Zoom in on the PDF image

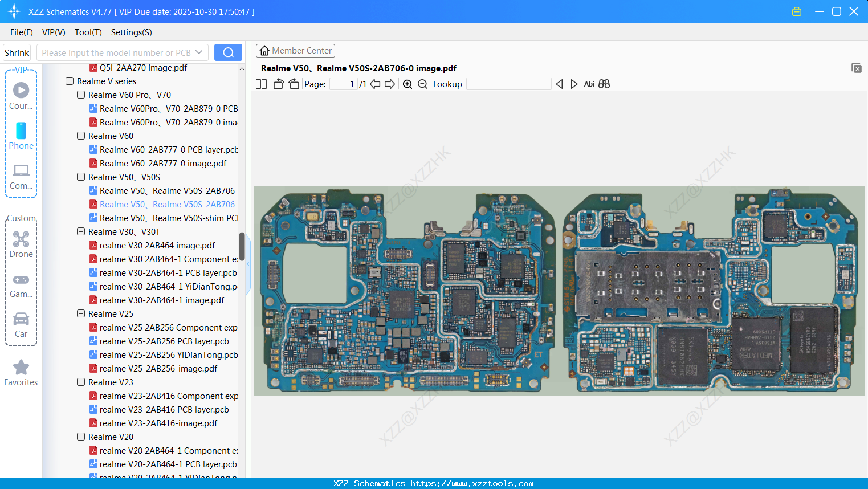coord(407,84)
